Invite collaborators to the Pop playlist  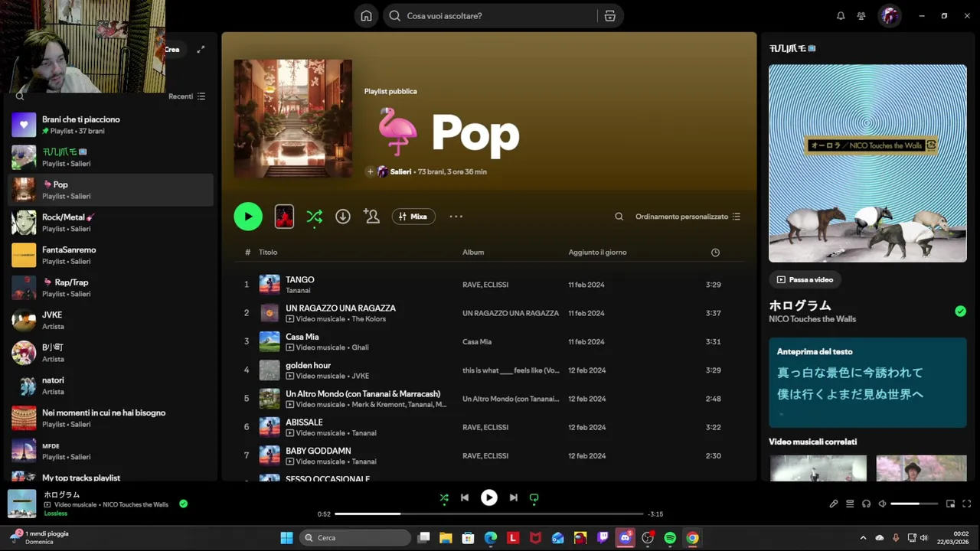[x=372, y=217]
